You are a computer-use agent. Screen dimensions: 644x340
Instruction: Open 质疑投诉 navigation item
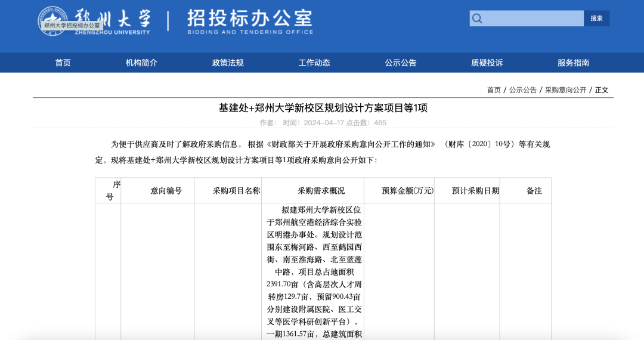click(487, 63)
